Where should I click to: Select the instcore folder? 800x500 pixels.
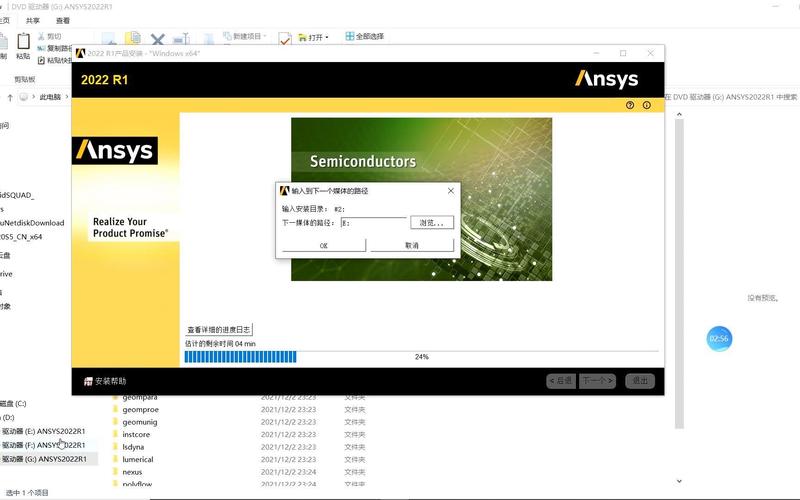click(136, 435)
